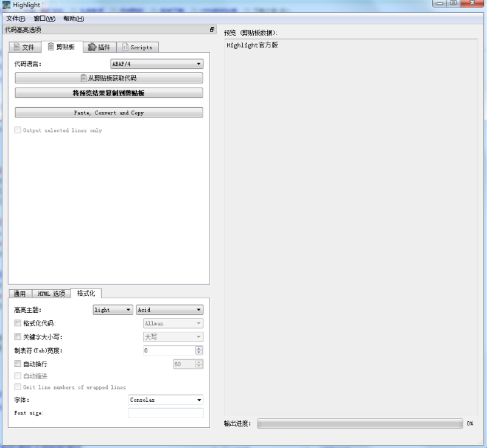487x448 pixels.
Task: Enable the 关键字大小写 checkbox
Action: 18,337
